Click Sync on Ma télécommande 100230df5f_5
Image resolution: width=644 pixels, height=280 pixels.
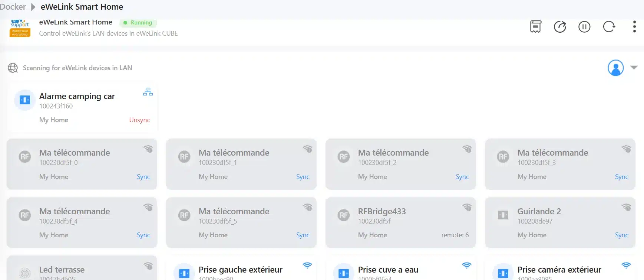[303, 235]
